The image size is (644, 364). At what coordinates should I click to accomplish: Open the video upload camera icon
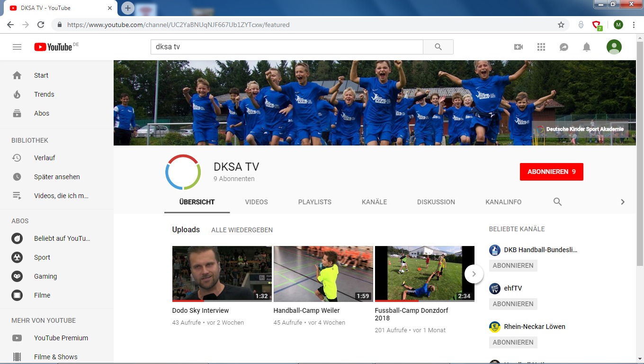click(x=519, y=47)
